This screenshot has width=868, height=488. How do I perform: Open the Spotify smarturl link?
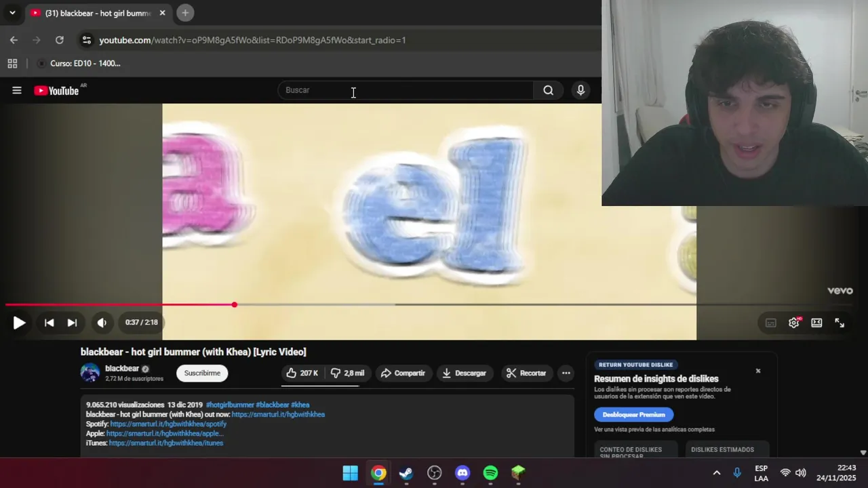pyautogui.click(x=168, y=424)
